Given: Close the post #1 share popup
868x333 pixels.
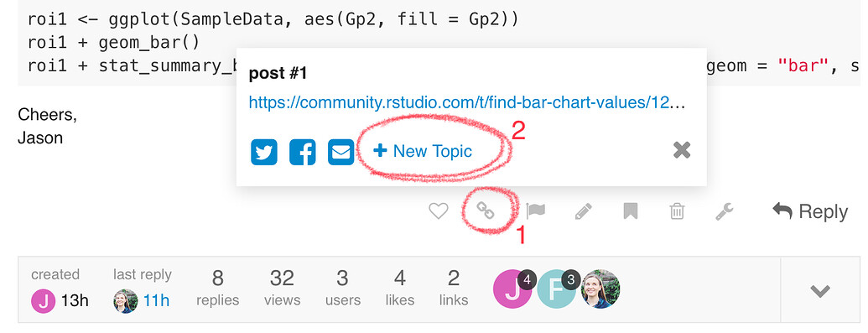Looking at the screenshot, I should [682, 149].
